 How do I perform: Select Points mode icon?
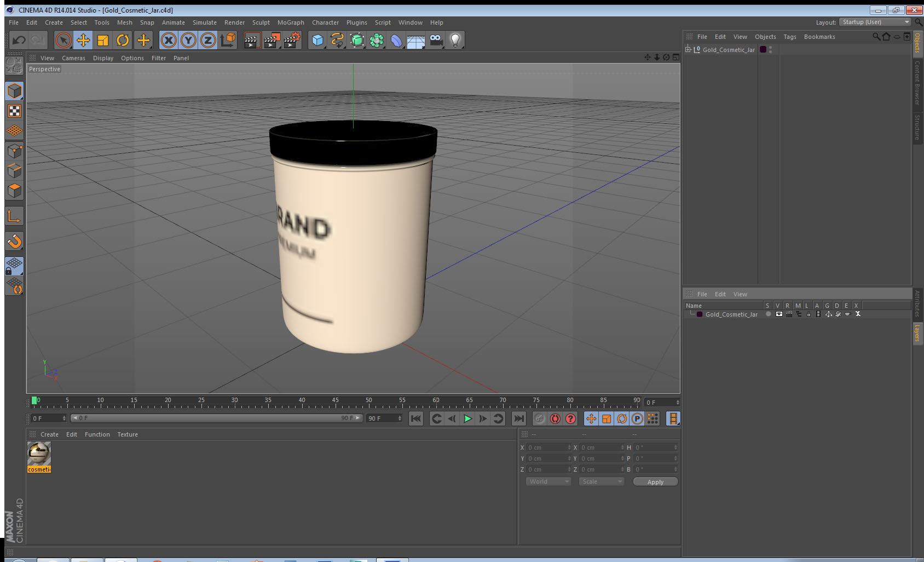[x=15, y=151]
